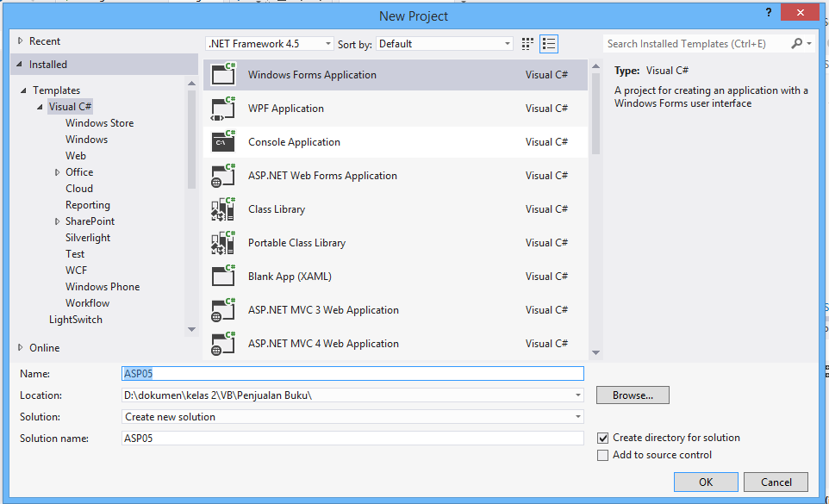Select Test category in template tree
829x504 pixels.
[75, 254]
